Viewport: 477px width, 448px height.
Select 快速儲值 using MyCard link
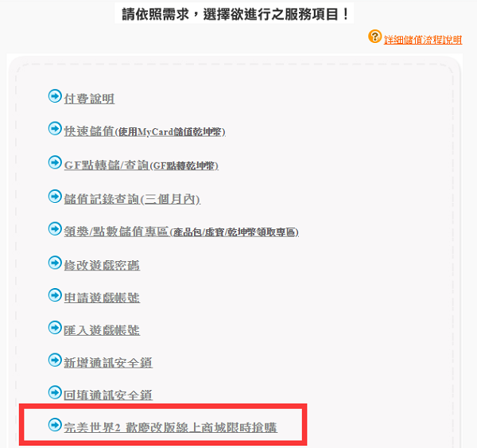[x=145, y=131]
